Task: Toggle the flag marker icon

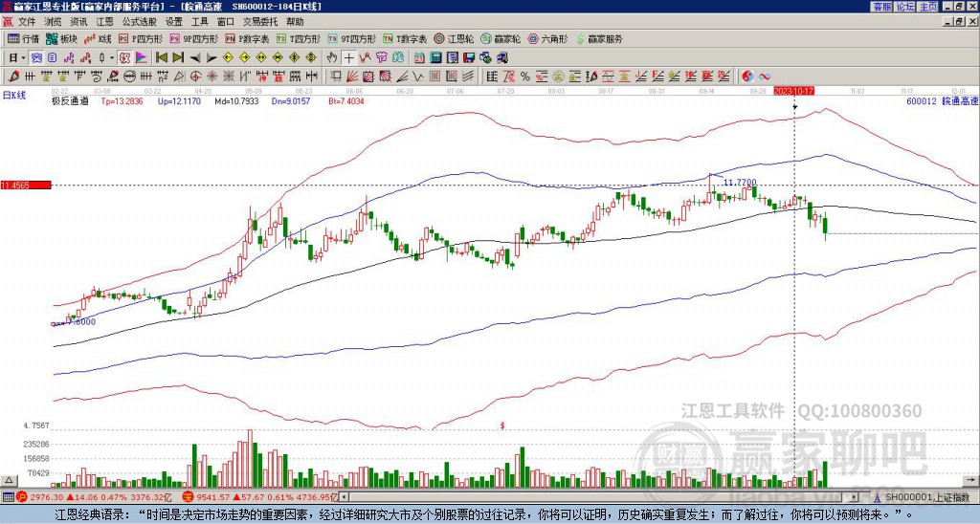Action: point(142,58)
